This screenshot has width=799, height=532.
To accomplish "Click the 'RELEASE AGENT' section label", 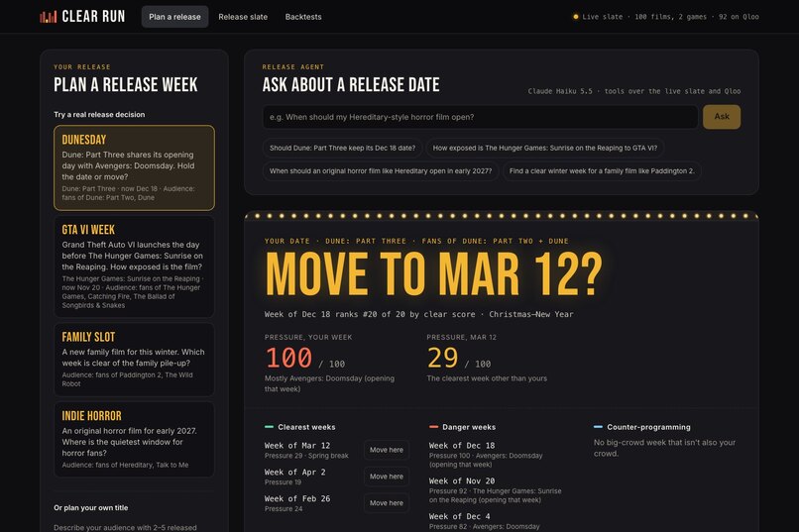I will click(293, 67).
